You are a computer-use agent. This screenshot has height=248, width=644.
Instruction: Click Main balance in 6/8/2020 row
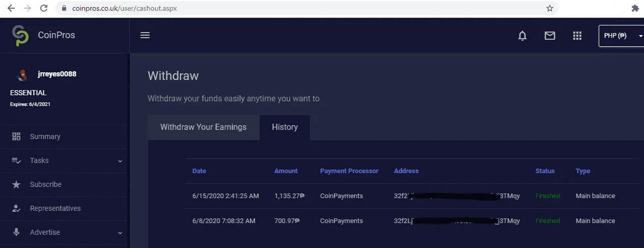[x=595, y=221]
